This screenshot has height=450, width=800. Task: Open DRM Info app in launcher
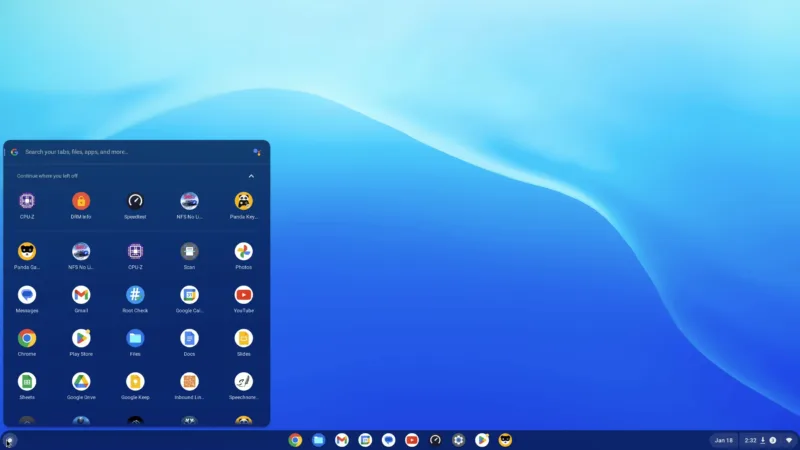(x=81, y=201)
